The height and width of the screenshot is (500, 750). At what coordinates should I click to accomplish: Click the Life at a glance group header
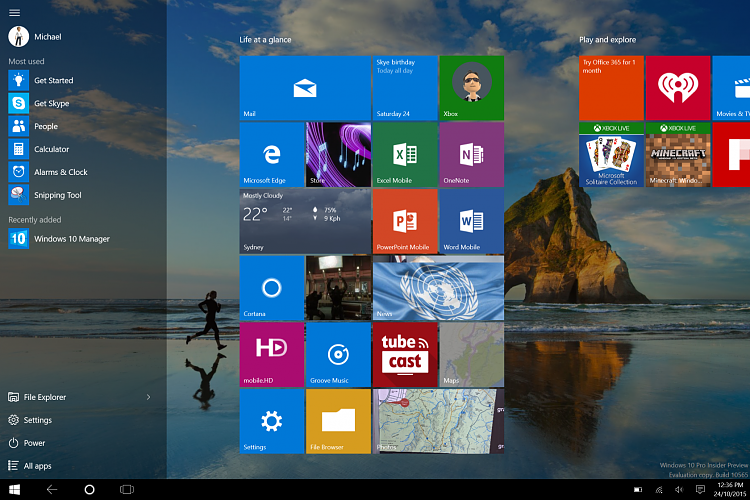pyautogui.click(x=265, y=40)
